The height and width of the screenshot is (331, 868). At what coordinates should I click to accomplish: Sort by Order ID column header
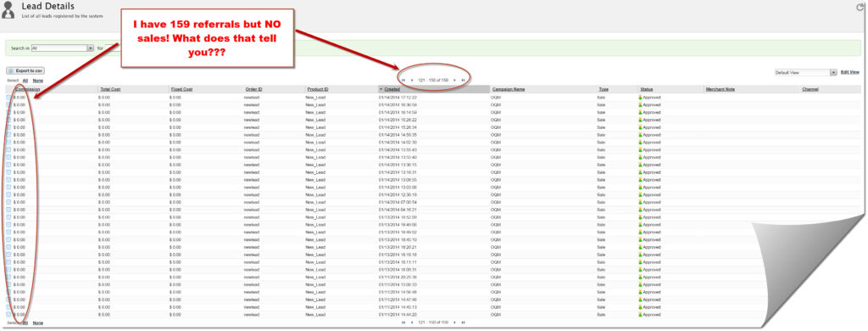[x=253, y=89]
